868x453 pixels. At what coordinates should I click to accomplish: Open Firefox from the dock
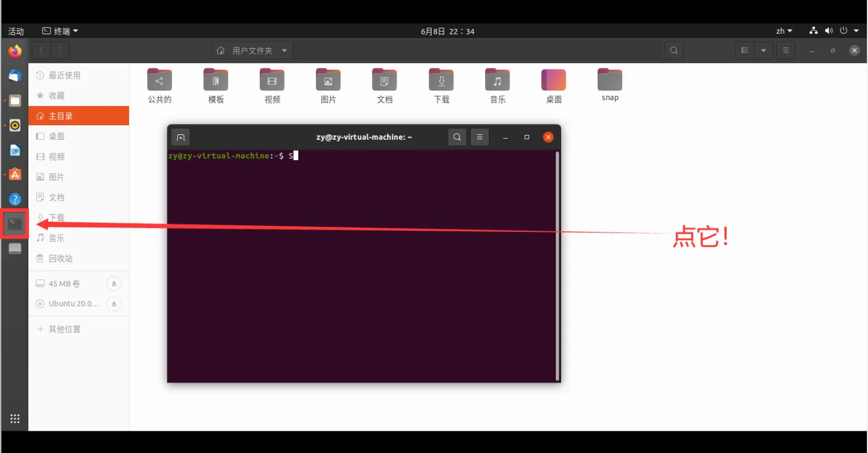pos(15,51)
